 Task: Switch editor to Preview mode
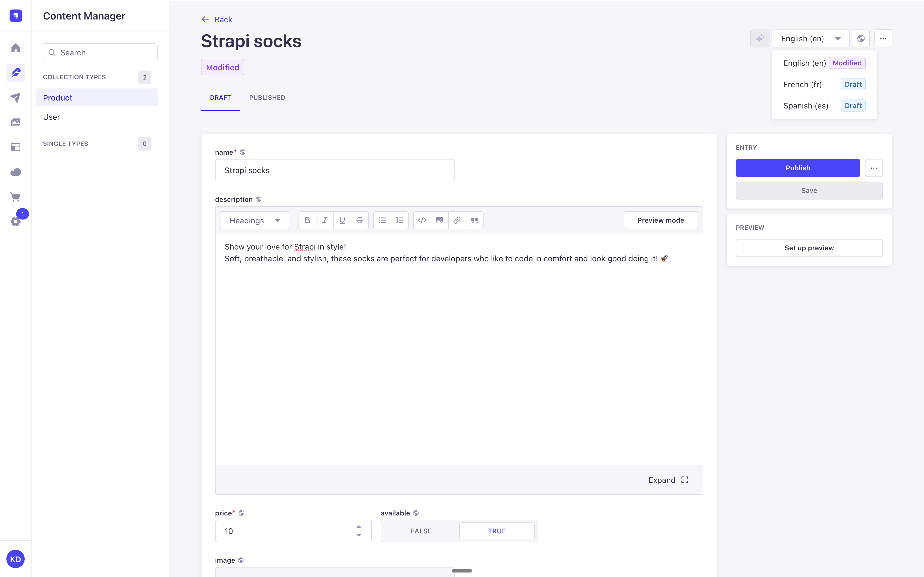tap(661, 220)
